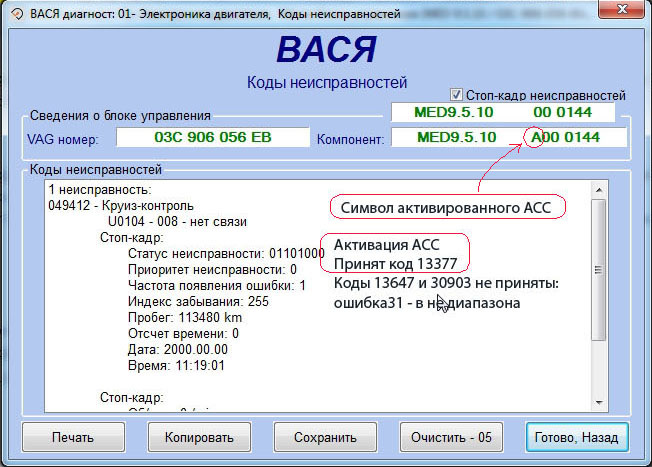Viewport: 652px width, 467px height.
Task: Click the Компонент field MED9.5.10 A00 0144
Action: tap(509, 137)
